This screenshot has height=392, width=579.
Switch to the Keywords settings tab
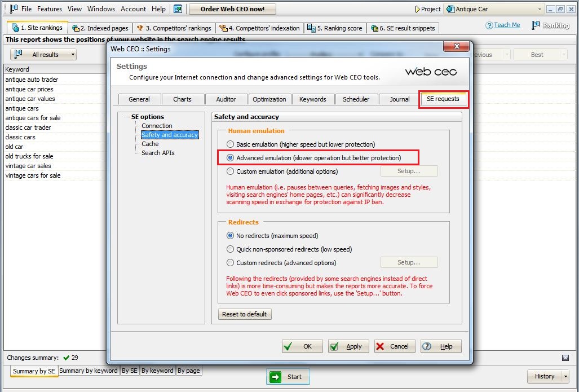pyautogui.click(x=313, y=99)
